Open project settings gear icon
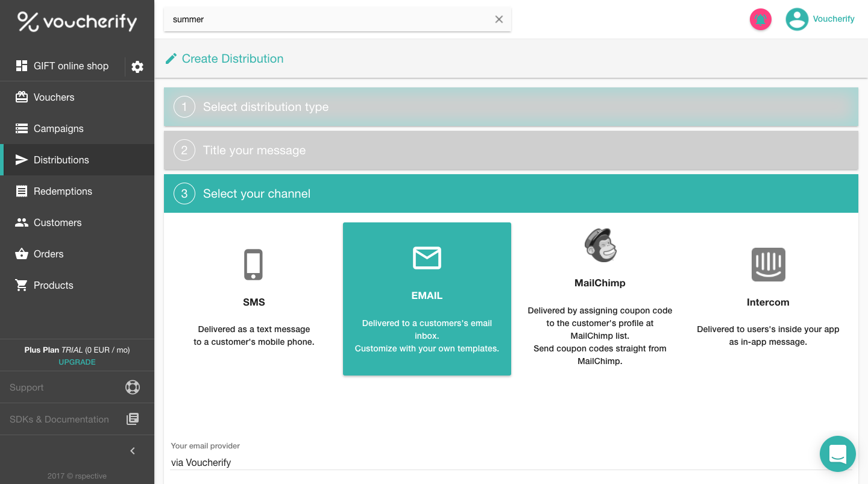 tap(137, 67)
